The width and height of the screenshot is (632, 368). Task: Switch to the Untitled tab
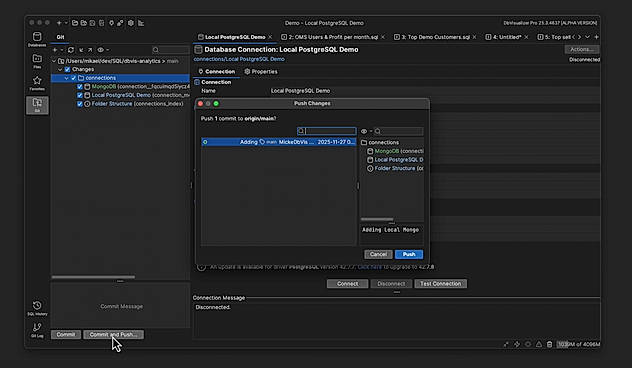(x=507, y=37)
